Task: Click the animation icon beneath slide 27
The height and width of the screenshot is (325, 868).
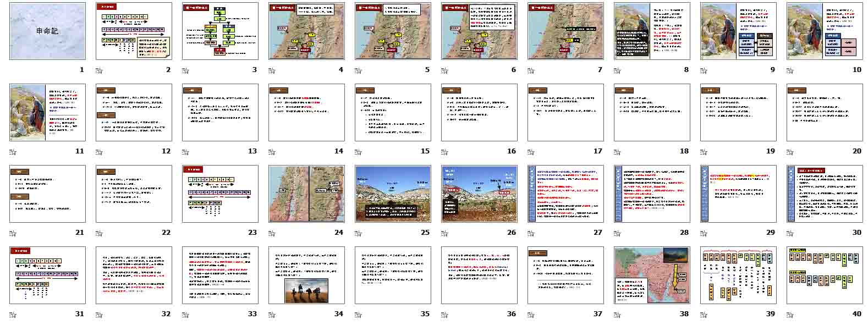Action: pyautogui.click(x=530, y=233)
